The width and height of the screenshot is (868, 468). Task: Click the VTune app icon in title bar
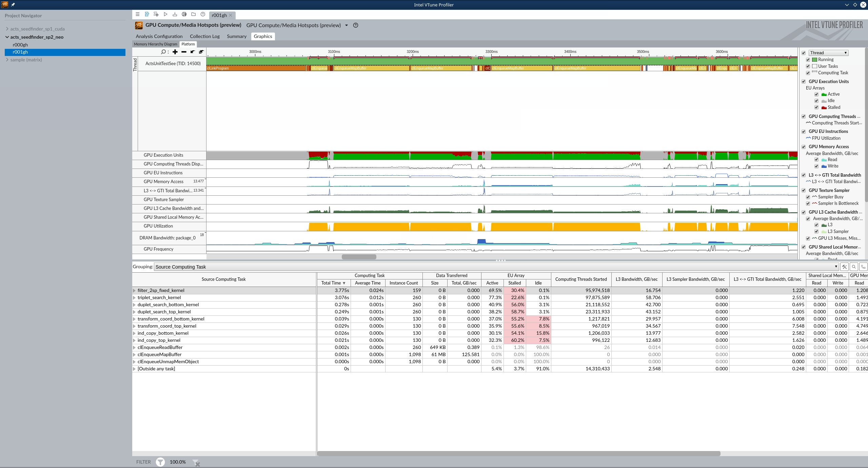5,5
